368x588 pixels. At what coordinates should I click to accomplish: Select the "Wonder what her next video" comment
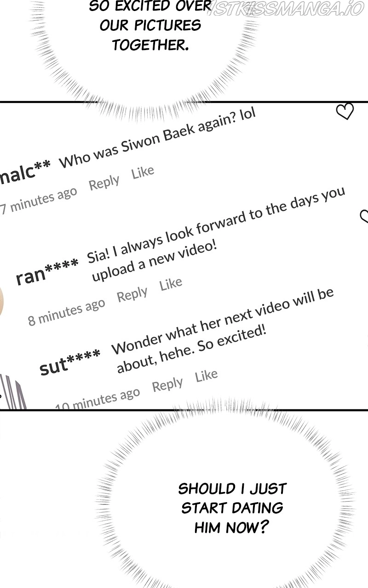tap(223, 330)
